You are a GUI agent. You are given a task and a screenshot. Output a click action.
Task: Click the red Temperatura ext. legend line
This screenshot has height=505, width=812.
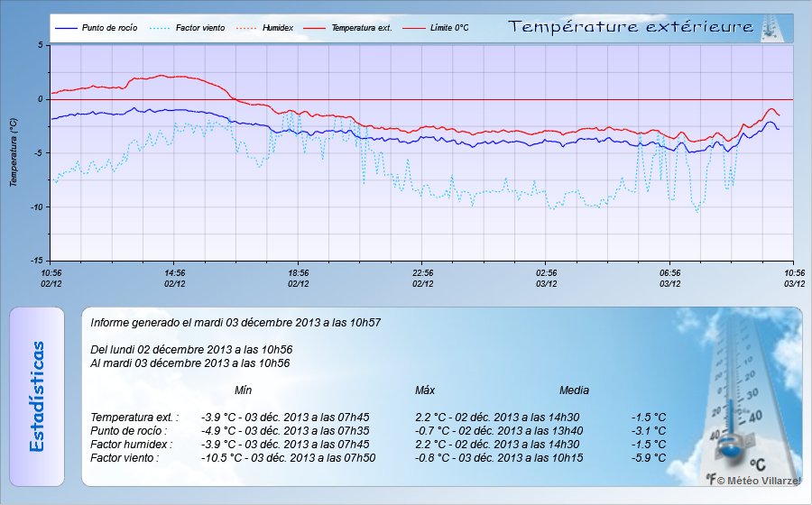[314, 28]
